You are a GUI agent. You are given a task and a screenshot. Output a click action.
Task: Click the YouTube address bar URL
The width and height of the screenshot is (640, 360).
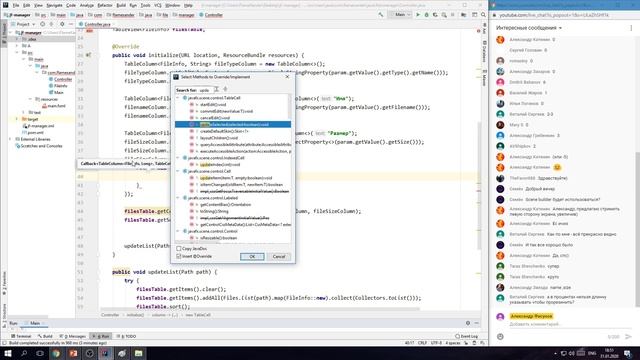[x=554, y=15]
